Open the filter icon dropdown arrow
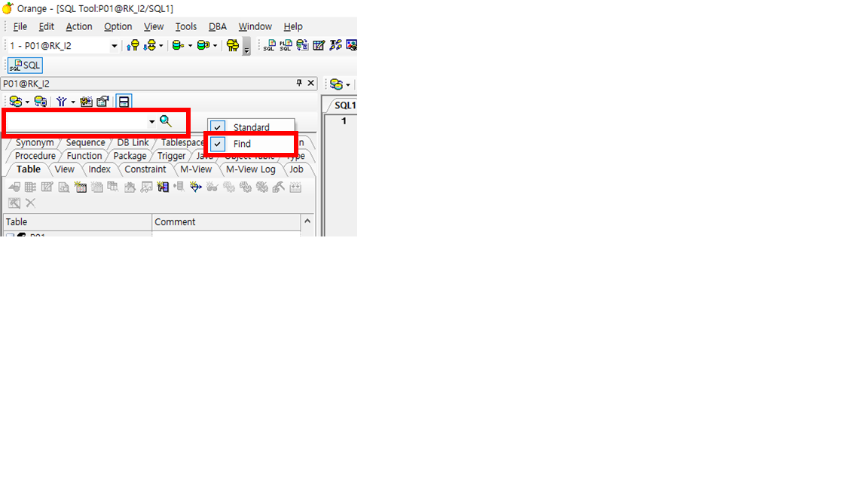This screenshot has width=868, height=488. click(x=73, y=102)
